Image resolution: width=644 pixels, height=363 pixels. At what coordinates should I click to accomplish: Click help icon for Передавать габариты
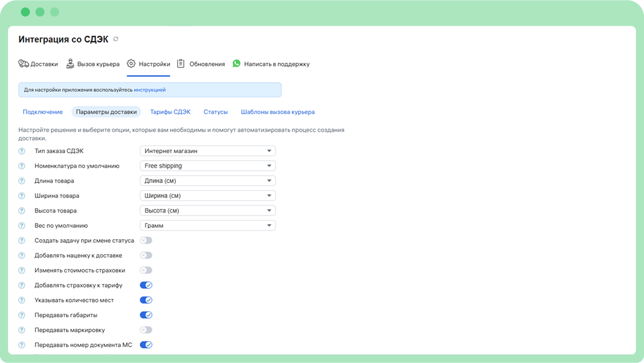point(22,315)
